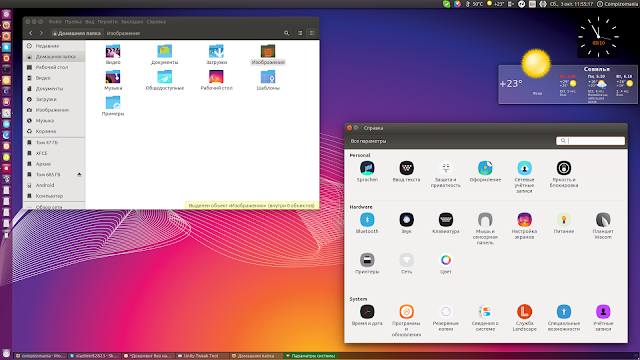The width and height of the screenshot is (640, 360).
Task: Click the Домашняя папка path button
Action: [76, 33]
